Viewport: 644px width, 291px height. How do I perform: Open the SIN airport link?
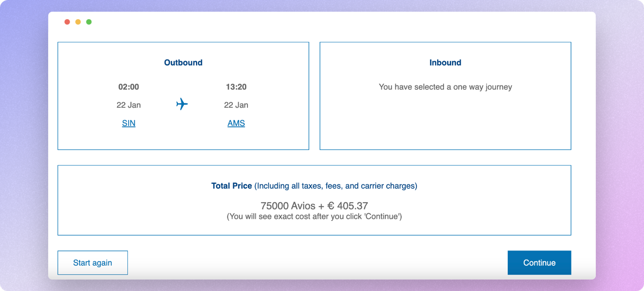pos(128,123)
